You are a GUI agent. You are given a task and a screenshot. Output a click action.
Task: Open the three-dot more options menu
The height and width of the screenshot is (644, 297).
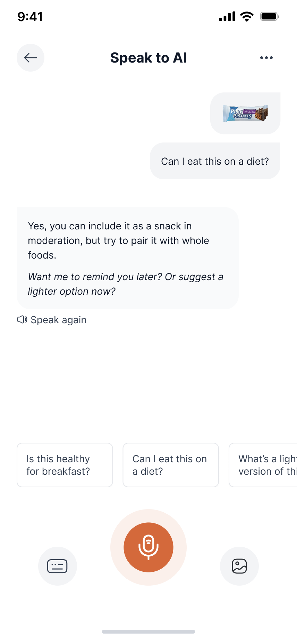[x=266, y=58]
